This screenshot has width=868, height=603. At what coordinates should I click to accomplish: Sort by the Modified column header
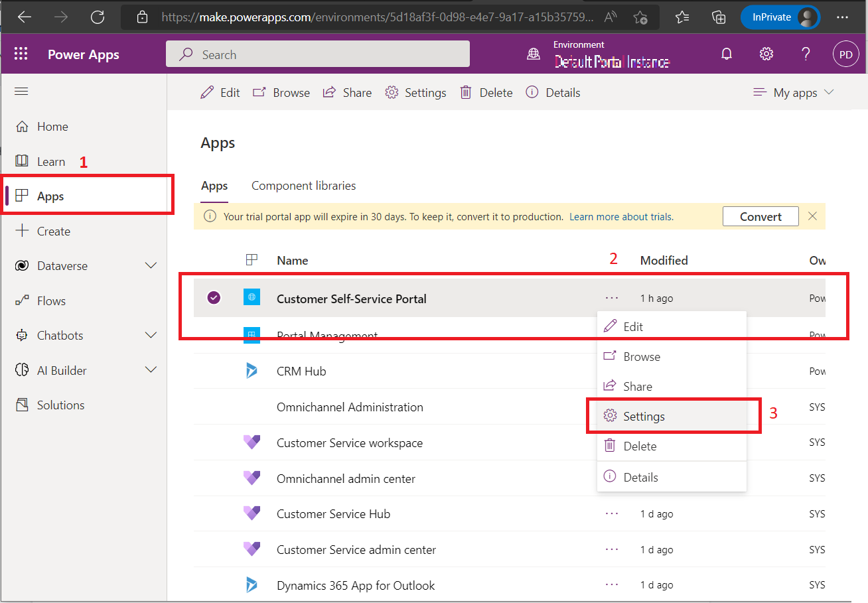click(x=664, y=261)
